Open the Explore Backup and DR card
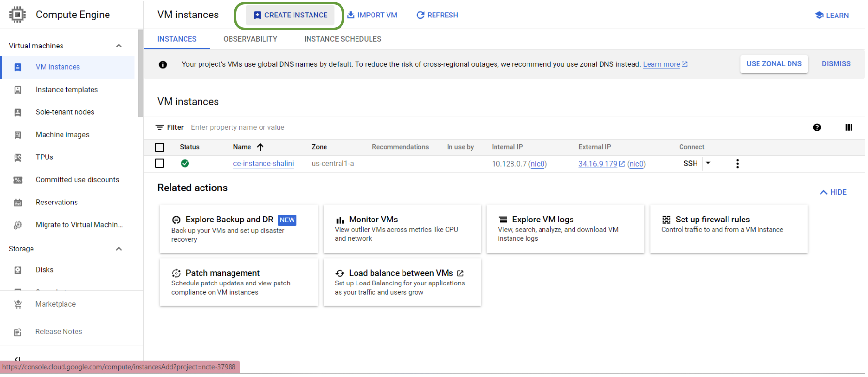868x377 pixels. 239,229
